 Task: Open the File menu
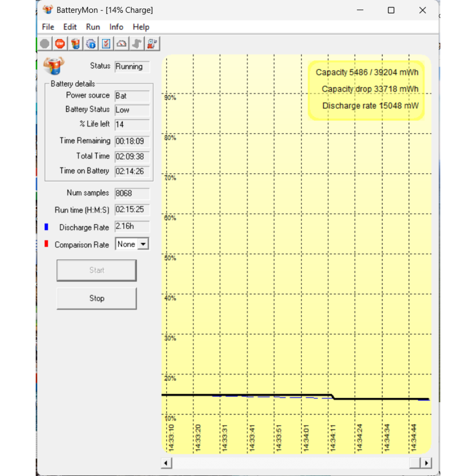click(x=48, y=27)
